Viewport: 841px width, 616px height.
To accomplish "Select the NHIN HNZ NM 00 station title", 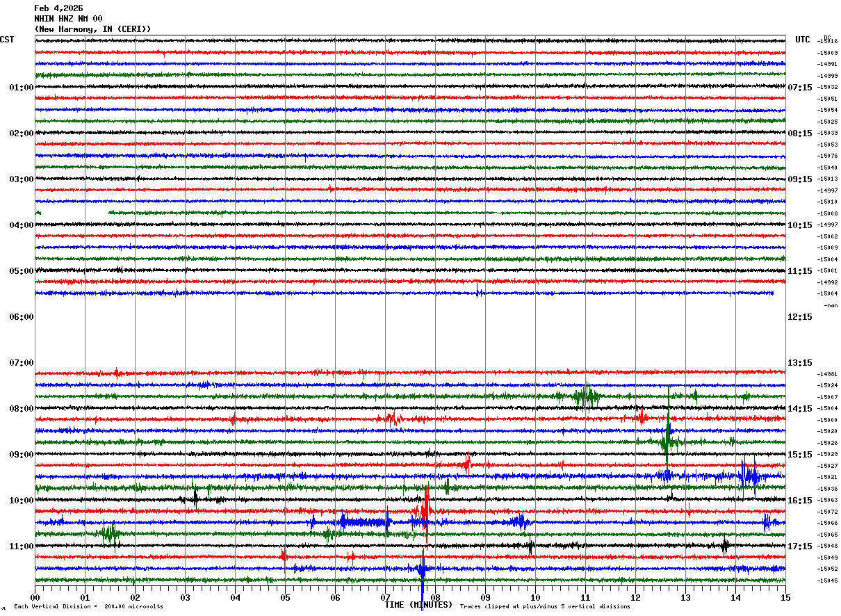I will pyautogui.click(x=68, y=19).
